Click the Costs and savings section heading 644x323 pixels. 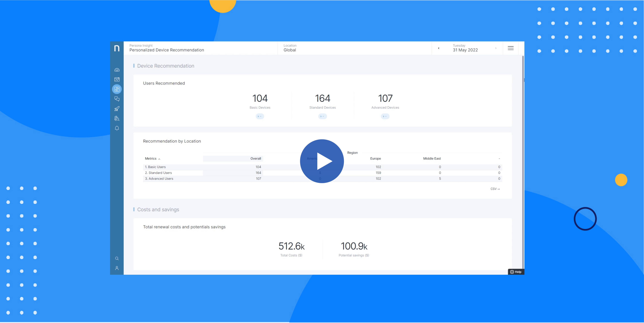158,210
